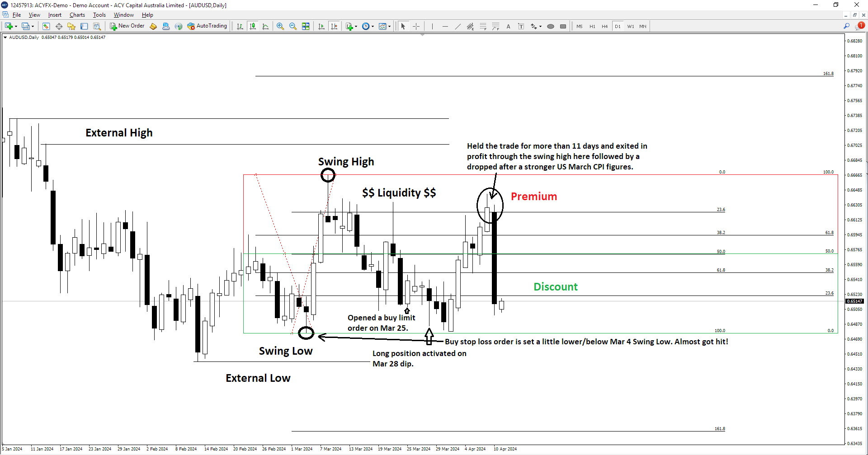Click the Zoom In magnifier icon
868x455 pixels.
pos(280,26)
